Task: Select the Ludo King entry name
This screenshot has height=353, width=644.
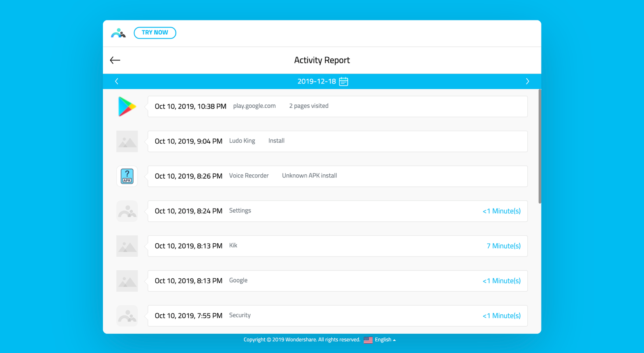Action: [x=242, y=141]
